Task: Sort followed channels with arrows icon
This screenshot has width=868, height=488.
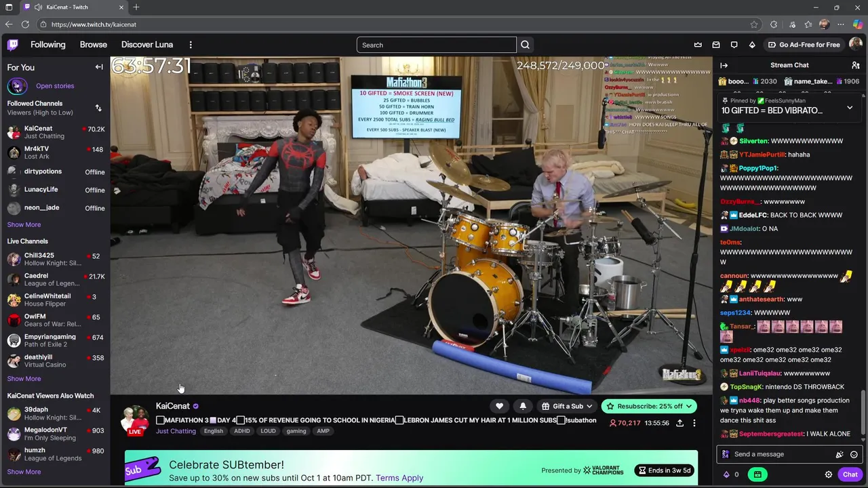Action: (x=98, y=108)
